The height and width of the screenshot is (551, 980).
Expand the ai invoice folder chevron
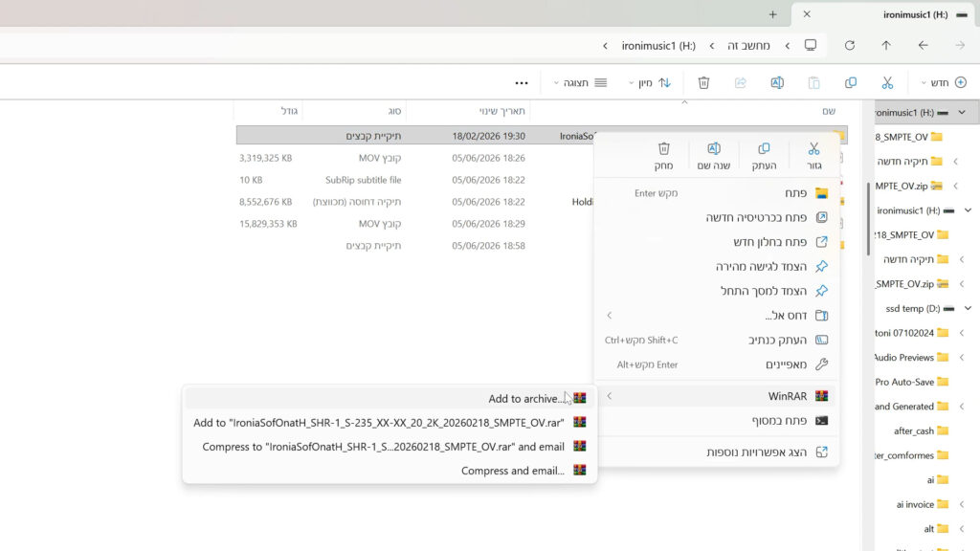(961, 504)
